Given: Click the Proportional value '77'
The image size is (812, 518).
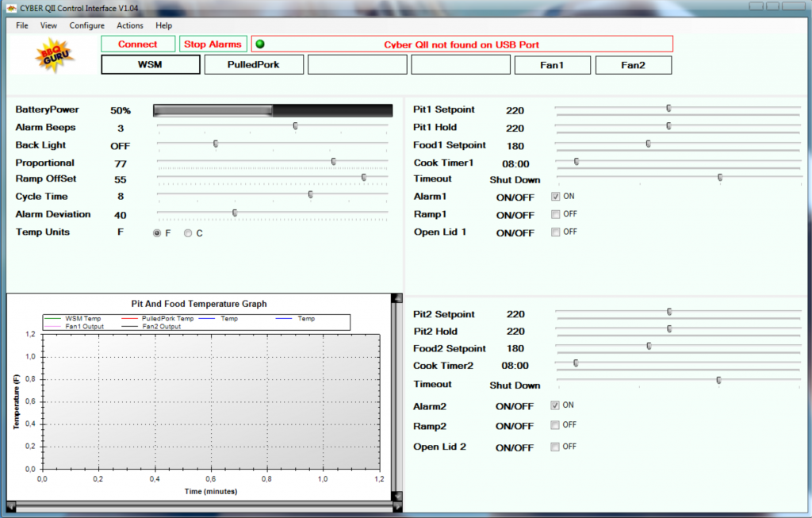Looking at the screenshot, I should (121, 163).
